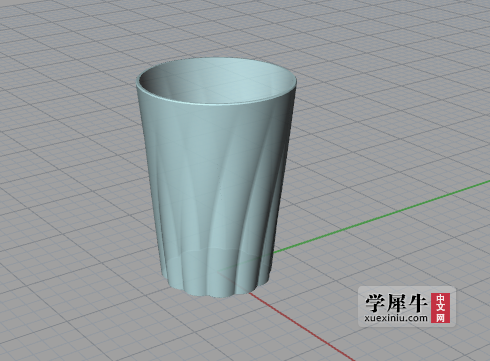Click a flute groove near cup bottom
This screenshot has height=361, width=490.
[x=185, y=277]
